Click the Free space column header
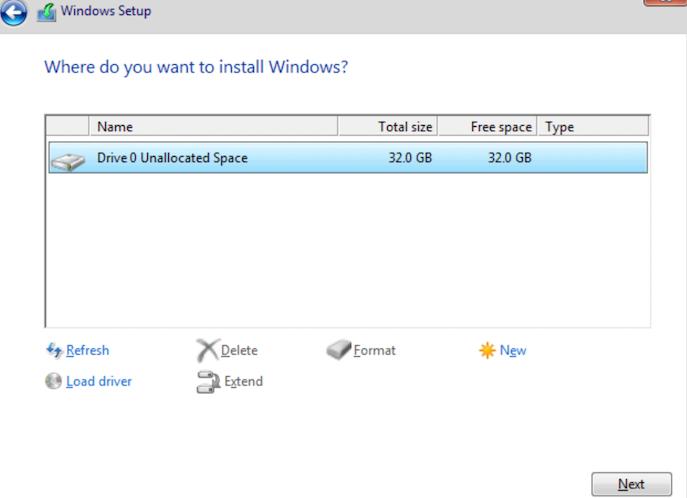The image size is (687, 498). [x=488, y=127]
